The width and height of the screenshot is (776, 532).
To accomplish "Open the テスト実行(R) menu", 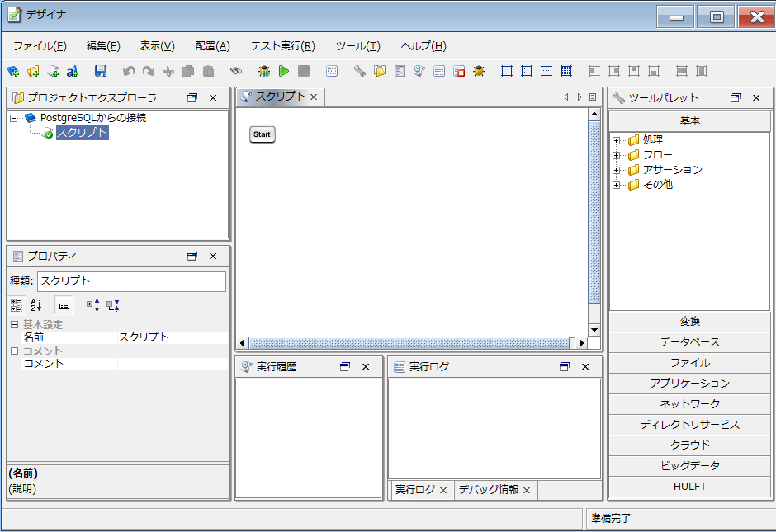I will 283,46.
